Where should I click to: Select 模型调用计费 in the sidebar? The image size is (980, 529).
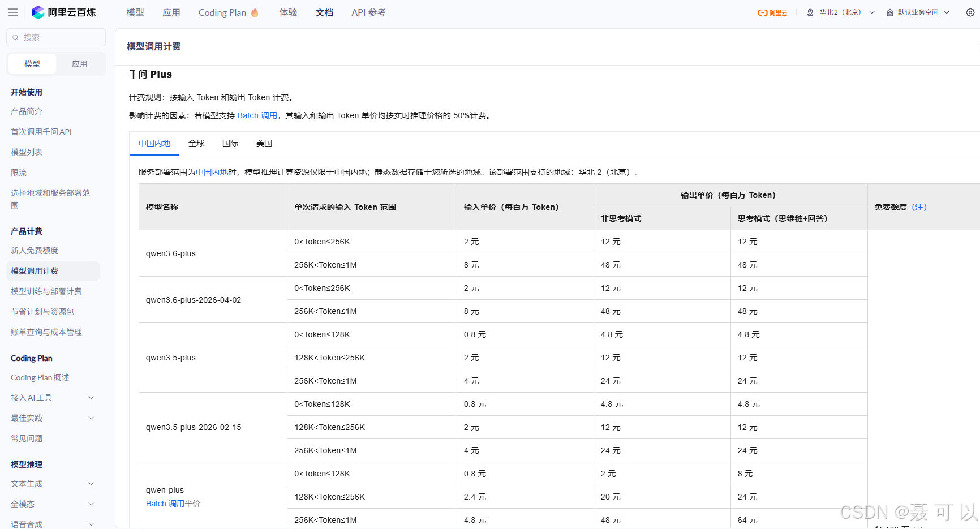coord(53,271)
